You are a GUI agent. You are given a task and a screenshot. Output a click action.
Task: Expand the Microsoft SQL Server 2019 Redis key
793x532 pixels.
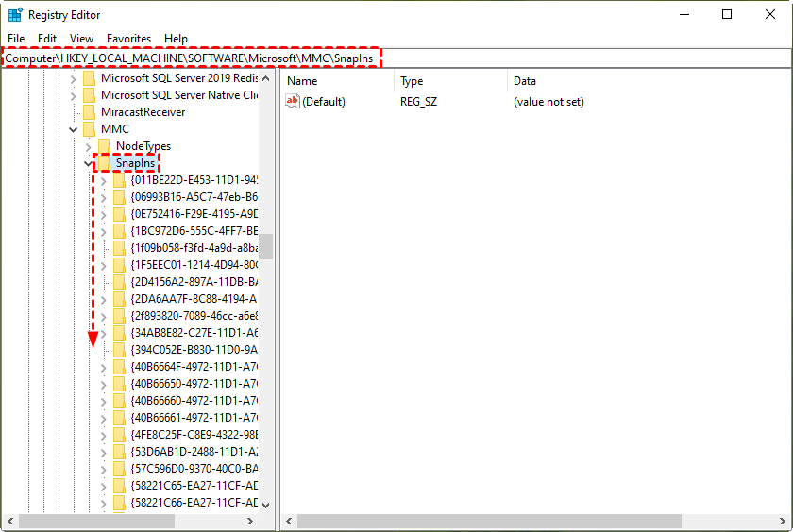tap(74, 79)
